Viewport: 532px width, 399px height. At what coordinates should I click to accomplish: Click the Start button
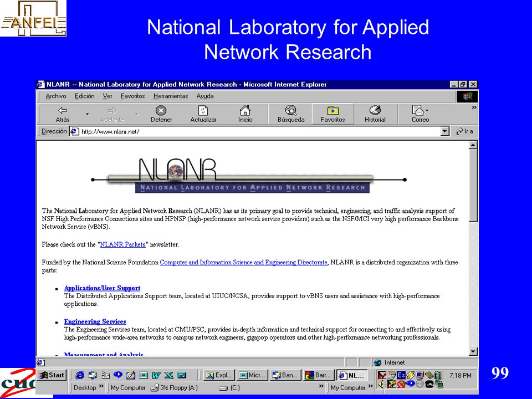[x=52, y=375]
